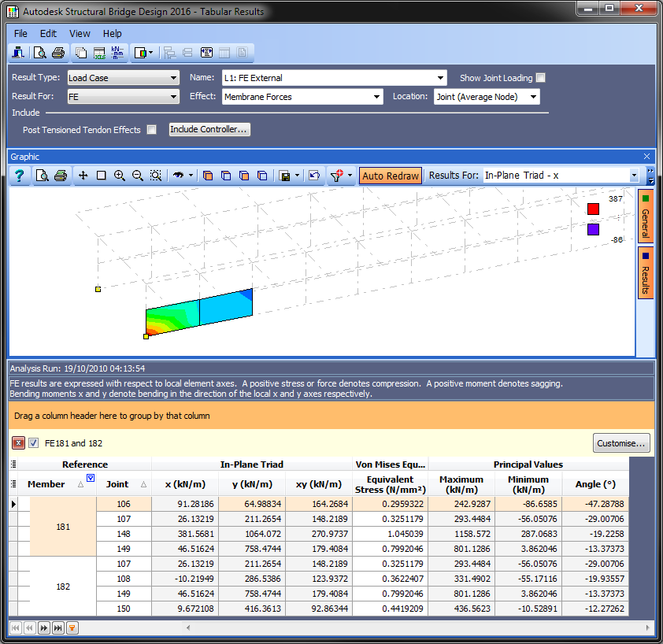Open the Help question mark icon
This screenshot has width=663, height=644.
[x=17, y=176]
